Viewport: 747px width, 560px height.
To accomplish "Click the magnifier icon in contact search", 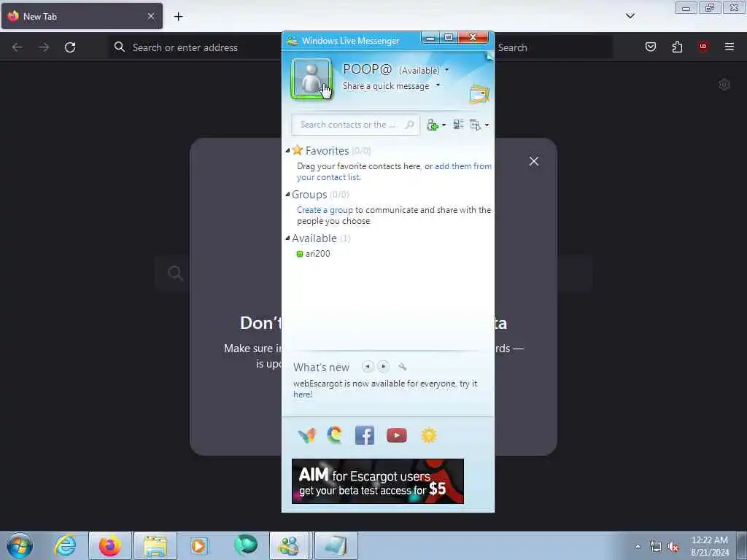I will [x=409, y=125].
